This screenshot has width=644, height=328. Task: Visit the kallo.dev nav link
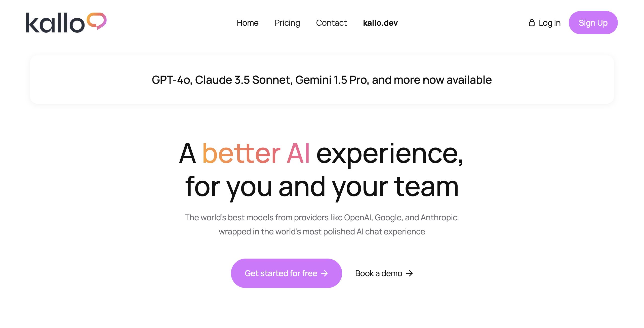380,23
